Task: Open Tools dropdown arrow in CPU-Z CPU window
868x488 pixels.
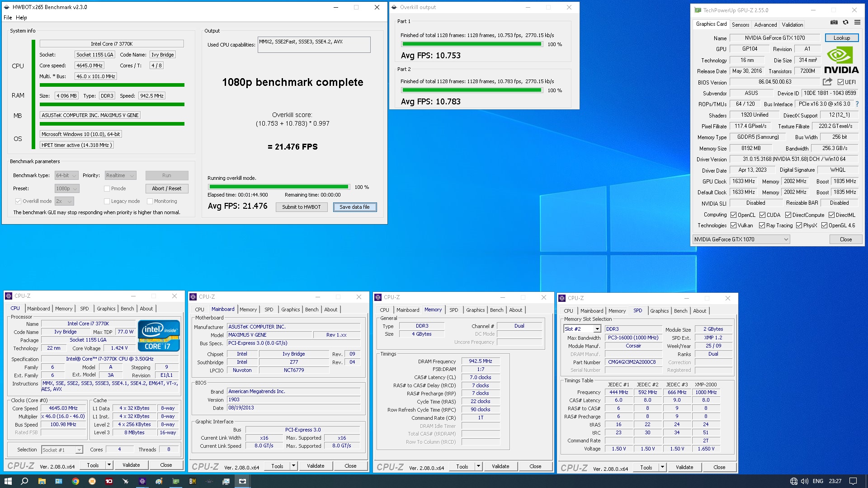Action: [109, 465]
